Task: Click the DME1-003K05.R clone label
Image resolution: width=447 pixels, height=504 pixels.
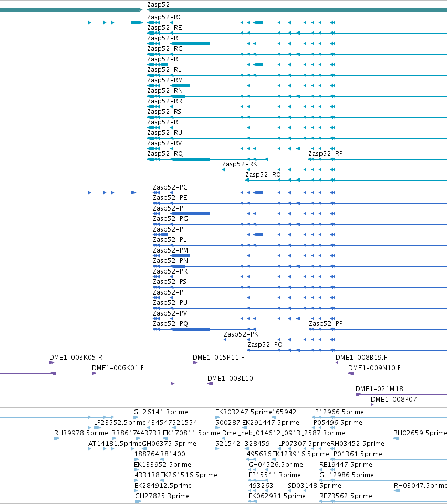Action: coord(76,358)
